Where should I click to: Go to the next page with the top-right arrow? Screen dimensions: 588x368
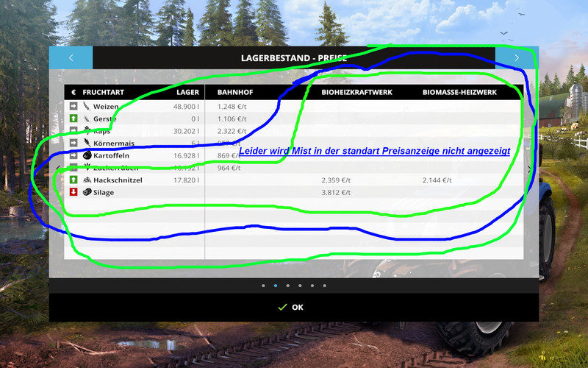[517, 57]
